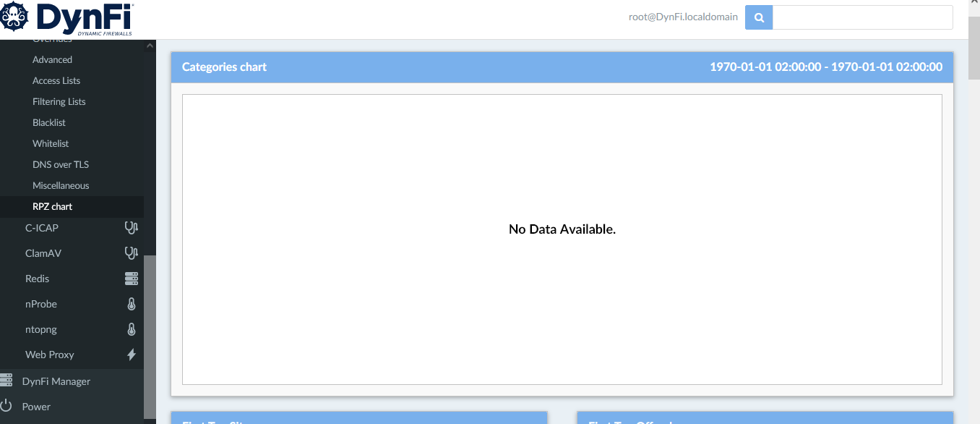The image size is (980, 424).
Task: Click the DynFi octopus logo
Action: [x=14, y=17]
